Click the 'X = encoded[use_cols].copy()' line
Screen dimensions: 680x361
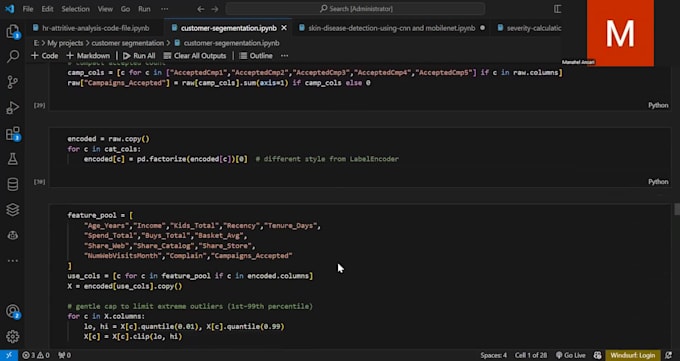[125, 286]
